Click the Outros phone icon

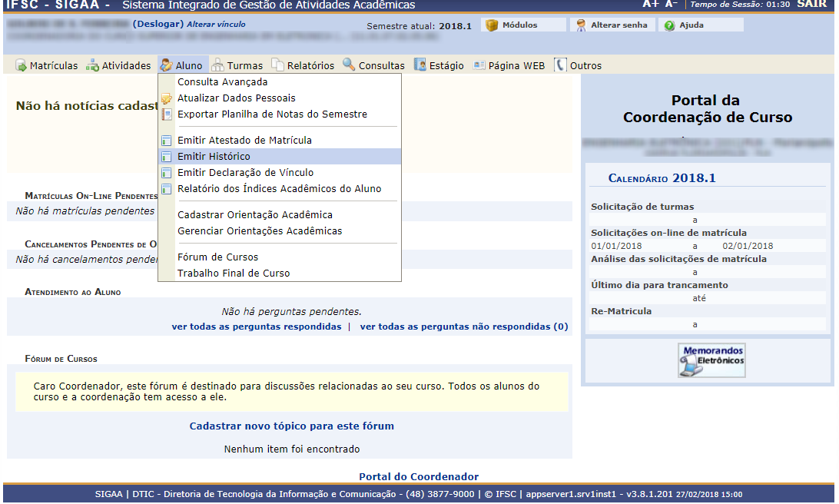click(x=559, y=65)
